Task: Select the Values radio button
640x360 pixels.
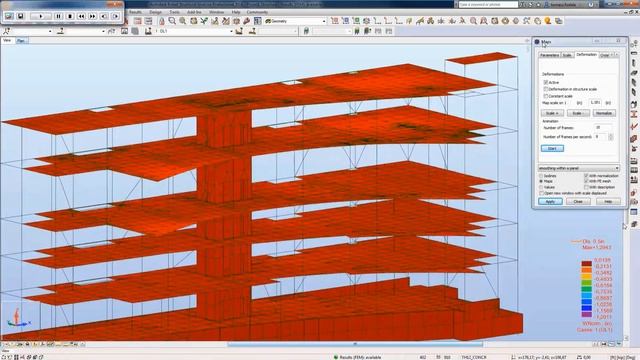Action: (x=541, y=187)
